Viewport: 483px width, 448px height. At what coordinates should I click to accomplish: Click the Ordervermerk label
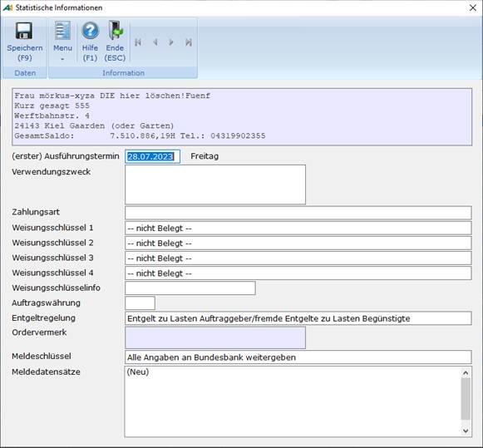tap(39, 332)
